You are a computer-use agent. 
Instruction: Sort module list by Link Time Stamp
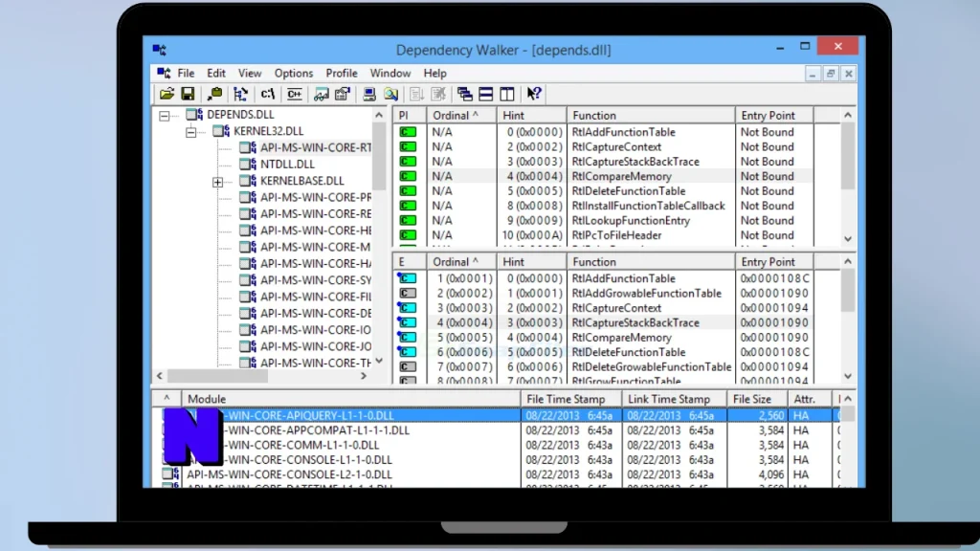674,399
